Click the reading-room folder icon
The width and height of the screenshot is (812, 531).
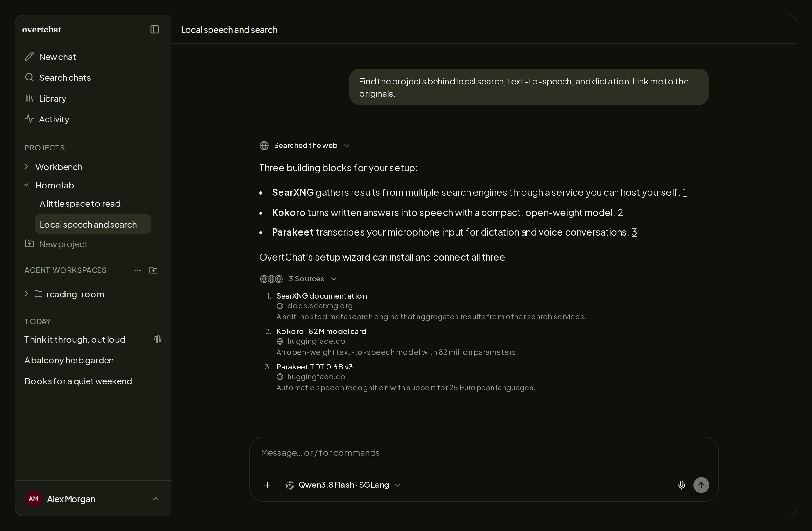(39, 293)
